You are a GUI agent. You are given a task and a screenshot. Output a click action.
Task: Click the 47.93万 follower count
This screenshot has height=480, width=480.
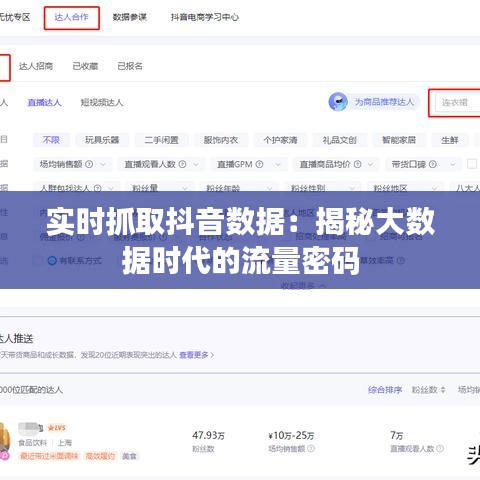(x=208, y=435)
